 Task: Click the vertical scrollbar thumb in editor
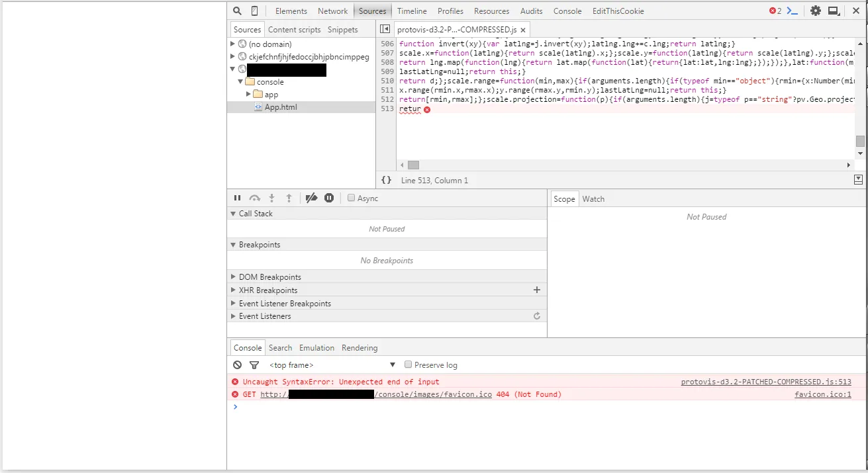859,141
